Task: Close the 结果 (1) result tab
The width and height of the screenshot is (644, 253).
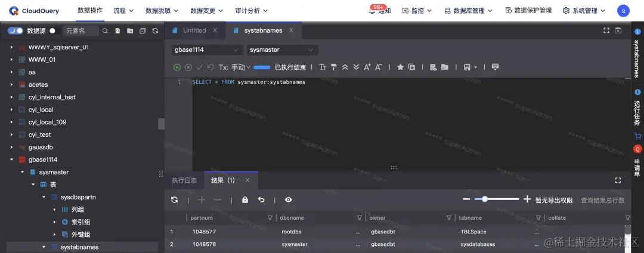Action: [x=247, y=180]
